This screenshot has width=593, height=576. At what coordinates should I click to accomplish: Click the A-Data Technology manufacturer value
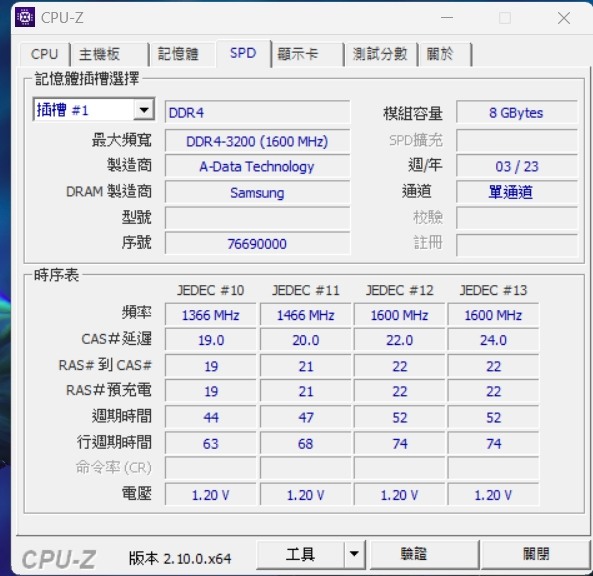click(x=258, y=166)
